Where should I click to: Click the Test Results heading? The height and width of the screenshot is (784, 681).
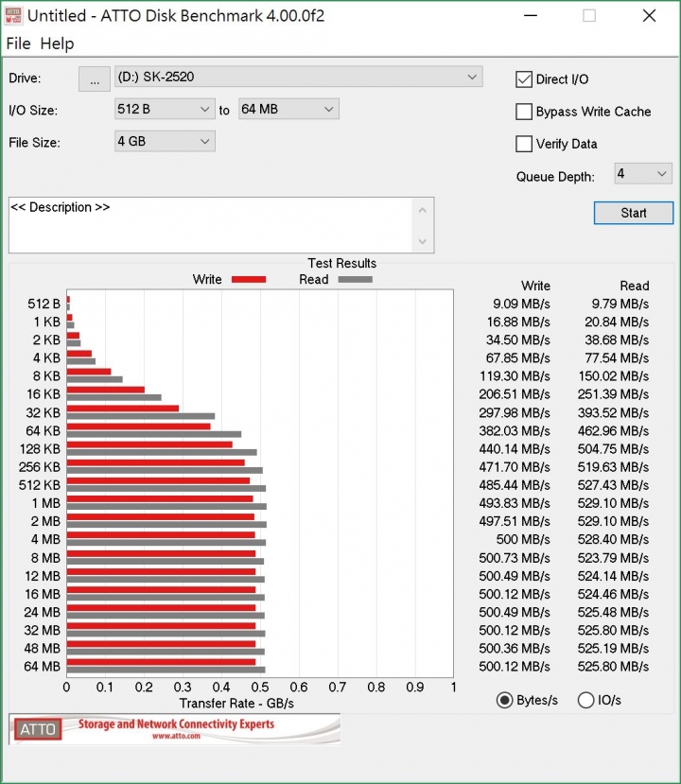pyautogui.click(x=342, y=264)
